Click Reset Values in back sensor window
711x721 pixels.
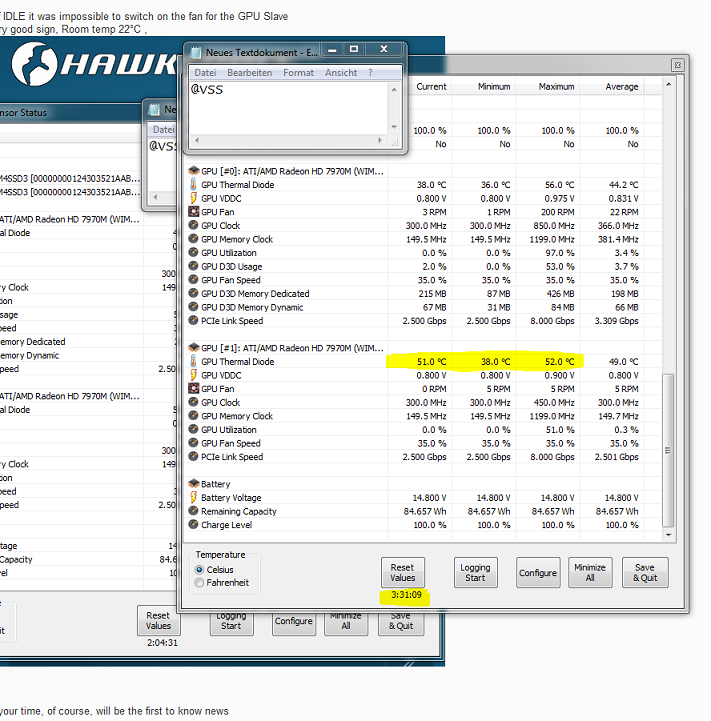[158, 620]
